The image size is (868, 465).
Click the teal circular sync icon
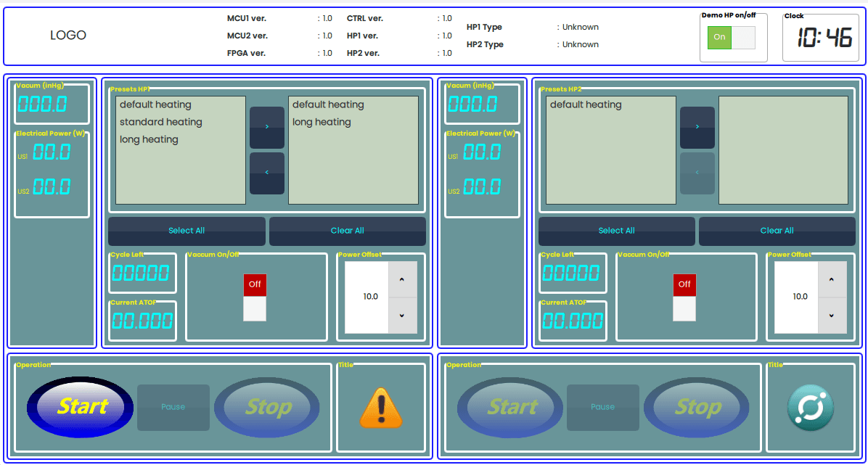(x=811, y=408)
